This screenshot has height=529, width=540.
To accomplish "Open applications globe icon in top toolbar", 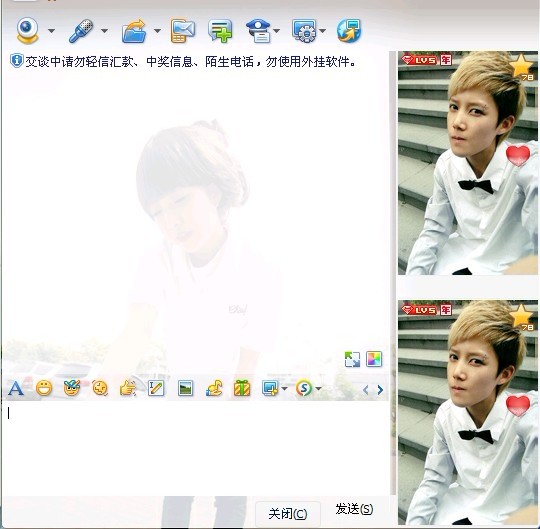I will tap(349, 31).
